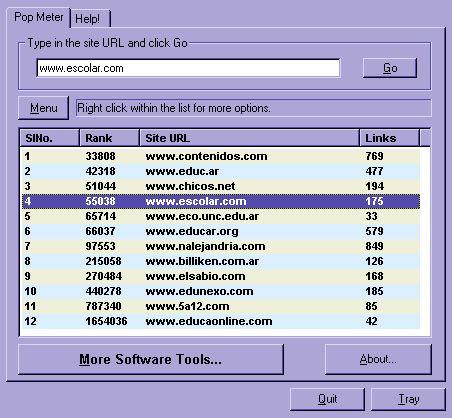Select the www.eco.unc.edu.ar row
Screen dimensions: 452x418
(x=221, y=216)
